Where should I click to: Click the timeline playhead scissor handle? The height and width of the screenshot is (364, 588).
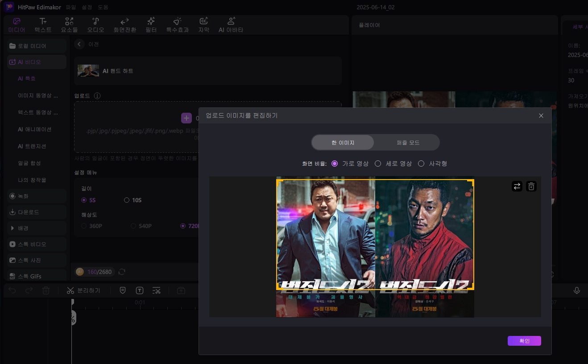[x=73, y=317]
